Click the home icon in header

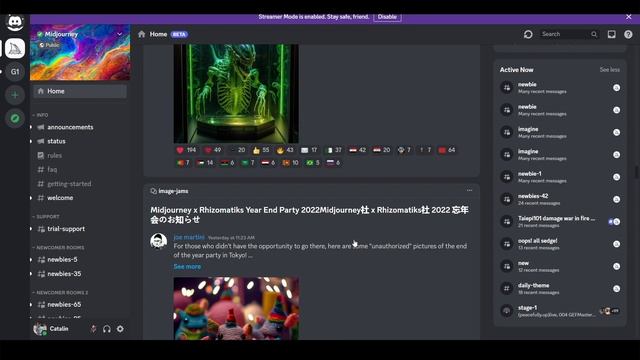pos(142,34)
